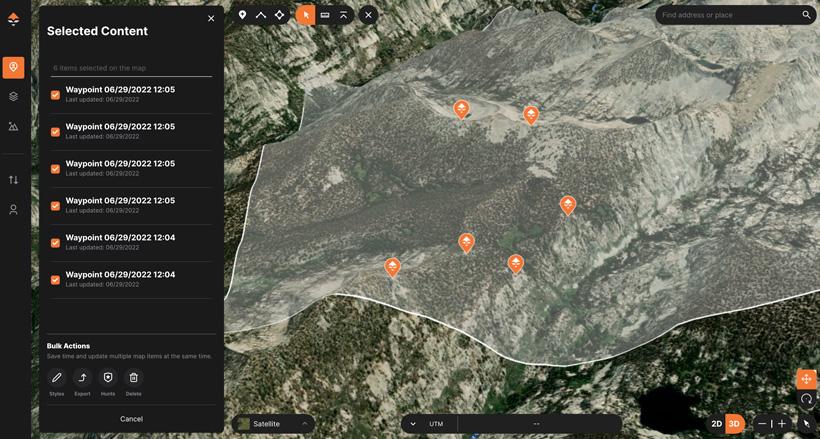Open account profile in the sidebar
820x439 pixels.
point(13,210)
